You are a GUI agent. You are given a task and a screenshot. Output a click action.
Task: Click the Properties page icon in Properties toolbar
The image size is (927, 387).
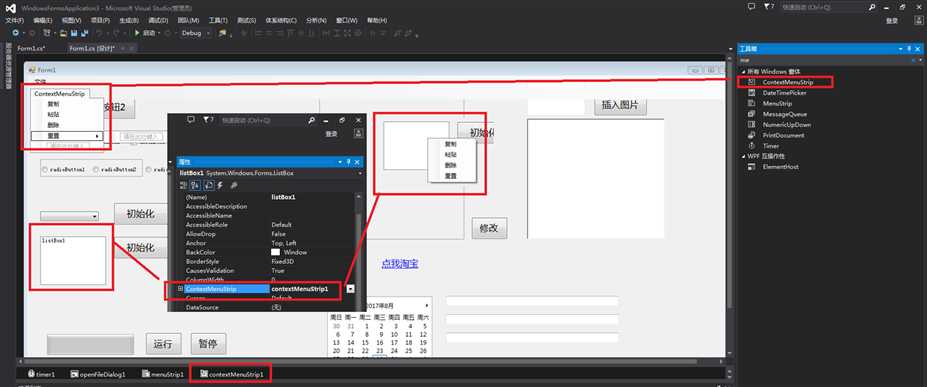[208, 186]
